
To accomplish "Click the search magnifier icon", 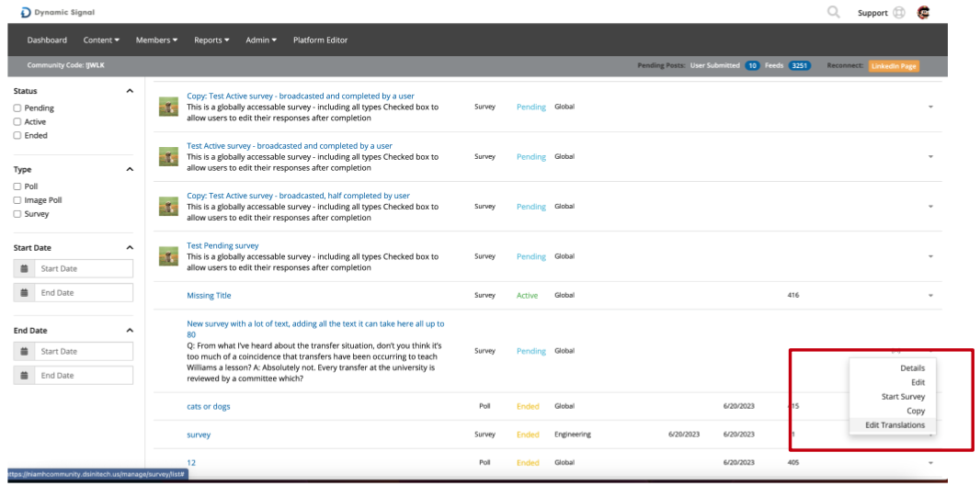I will [833, 12].
